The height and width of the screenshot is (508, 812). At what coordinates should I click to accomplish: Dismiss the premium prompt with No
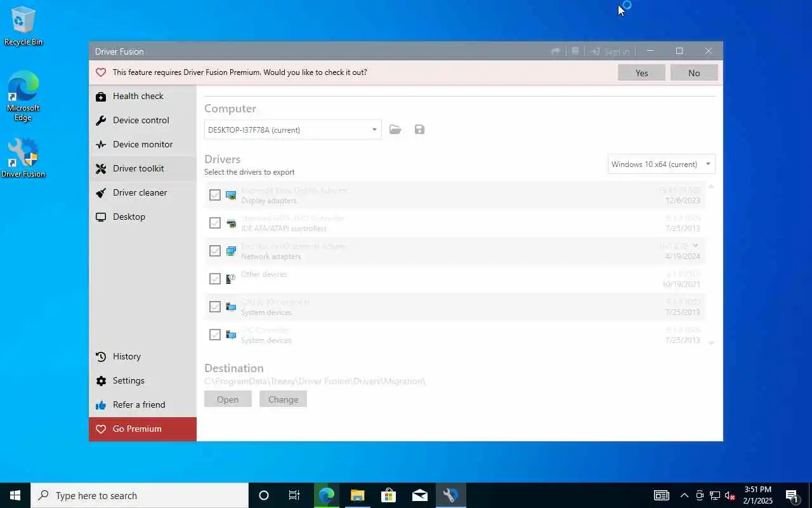coord(694,72)
